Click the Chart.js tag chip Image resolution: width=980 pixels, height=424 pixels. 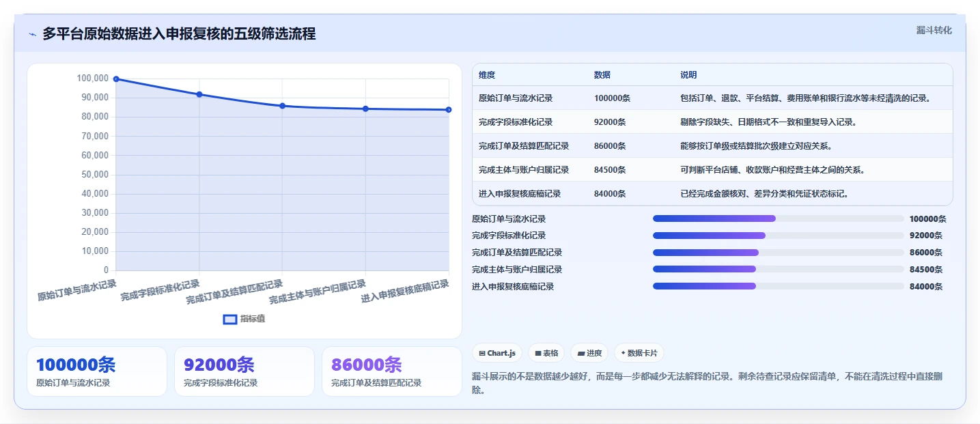(x=497, y=353)
